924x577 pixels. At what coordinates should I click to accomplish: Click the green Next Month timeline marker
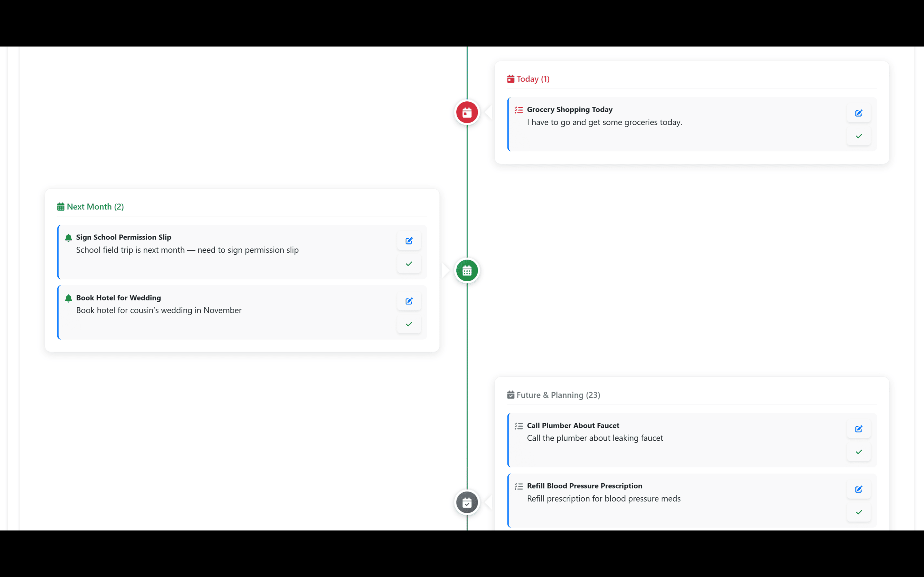(x=467, y=270)
